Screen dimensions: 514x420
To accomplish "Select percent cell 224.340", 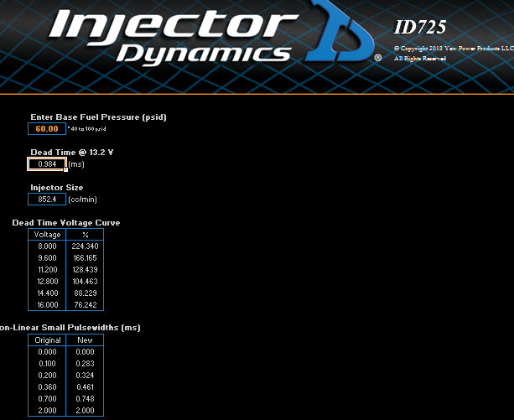I will point(85,246).
